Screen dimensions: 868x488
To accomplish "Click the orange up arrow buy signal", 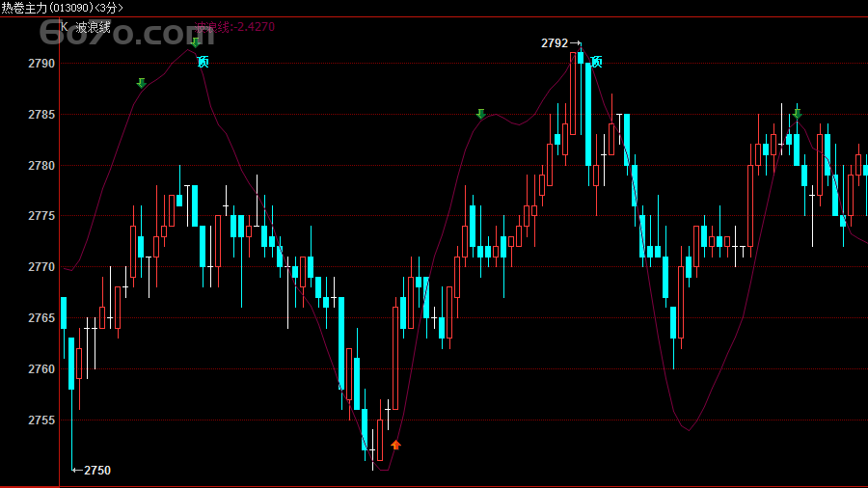I will point(395,445).
